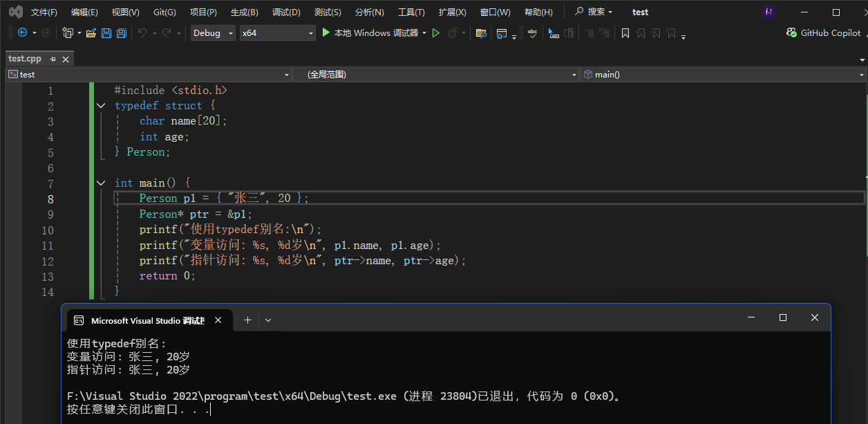Open the 生成(B) menu
This screenshot has width=868, height=424.
click(x=244, y=12)
